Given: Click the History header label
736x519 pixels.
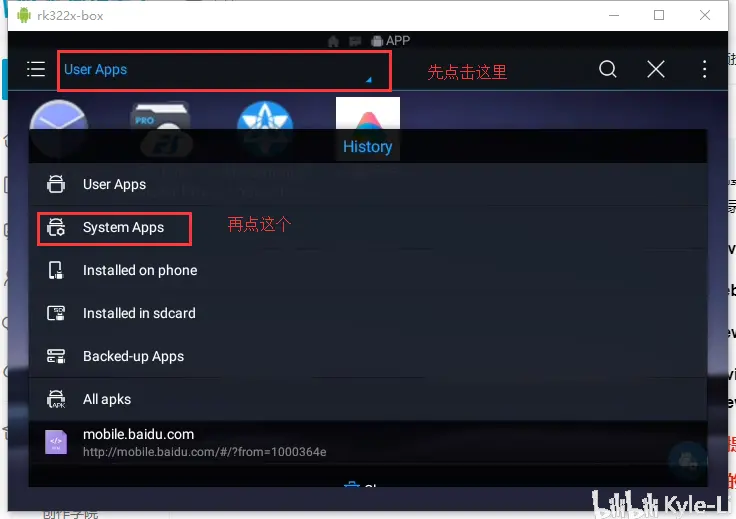Looking at the screenshot, I should tap(368, 146).
